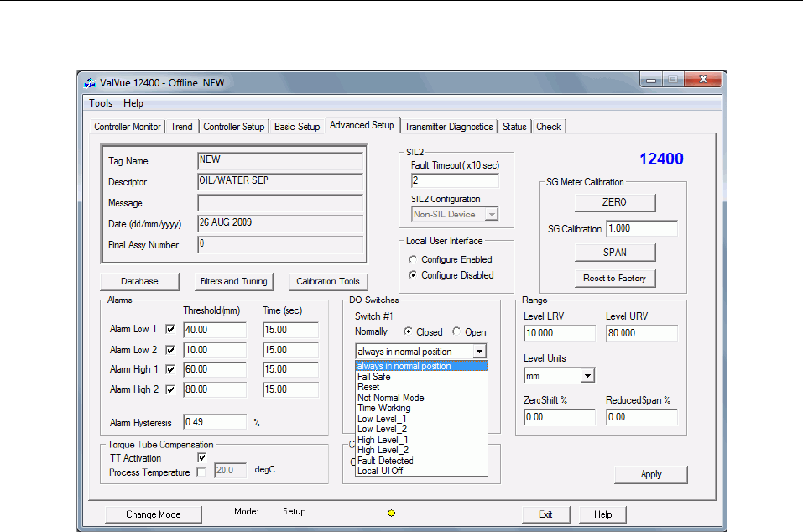
Task: Select the Open radio button for Switch #1
Action: point(457,331)
